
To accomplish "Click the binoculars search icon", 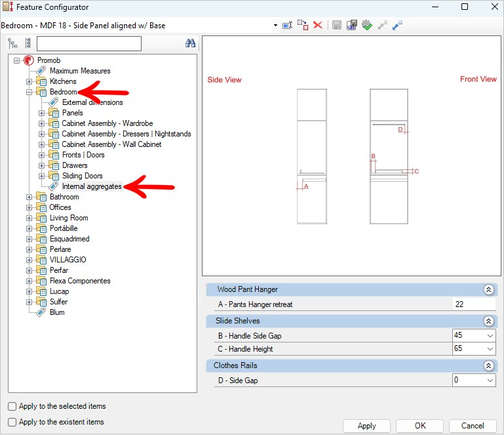I will pos(190,43).
